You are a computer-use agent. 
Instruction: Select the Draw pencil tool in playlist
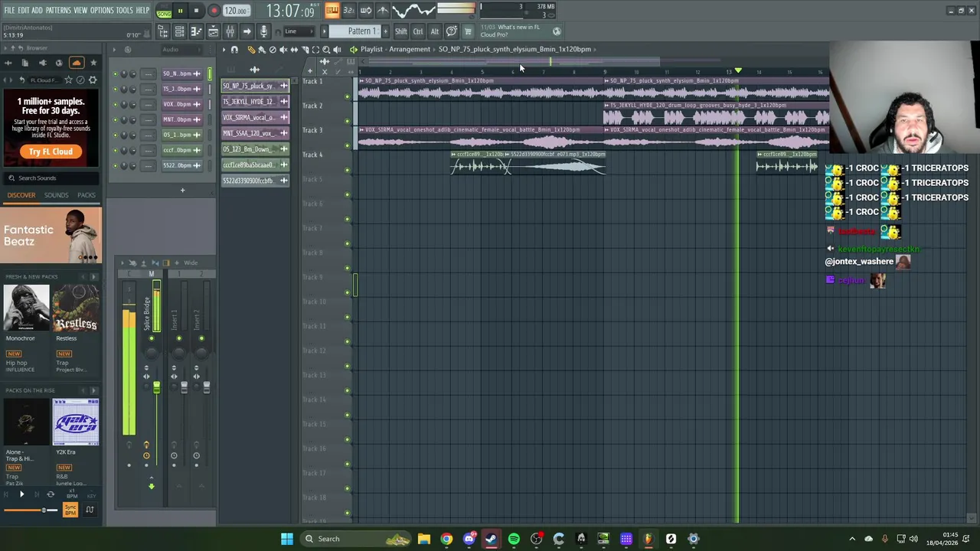pyautogui.click(x=251, y=50)
